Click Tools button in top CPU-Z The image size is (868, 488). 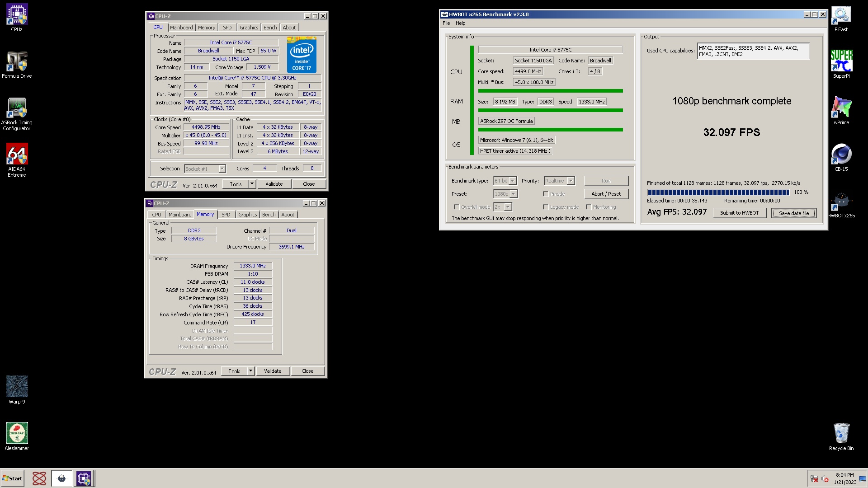pyautogui.click(x=236, y=184)
